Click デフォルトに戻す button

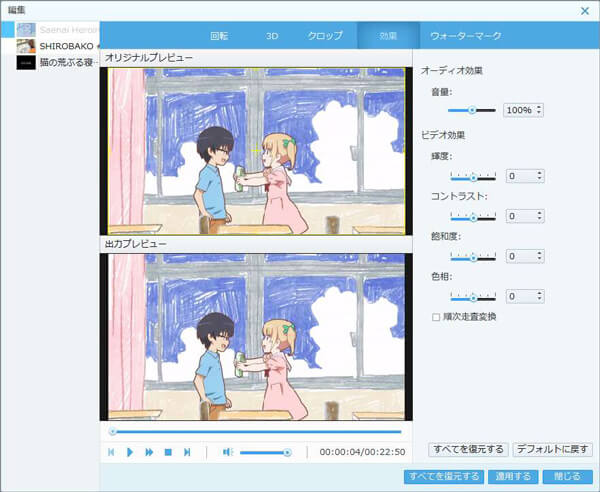553,449
